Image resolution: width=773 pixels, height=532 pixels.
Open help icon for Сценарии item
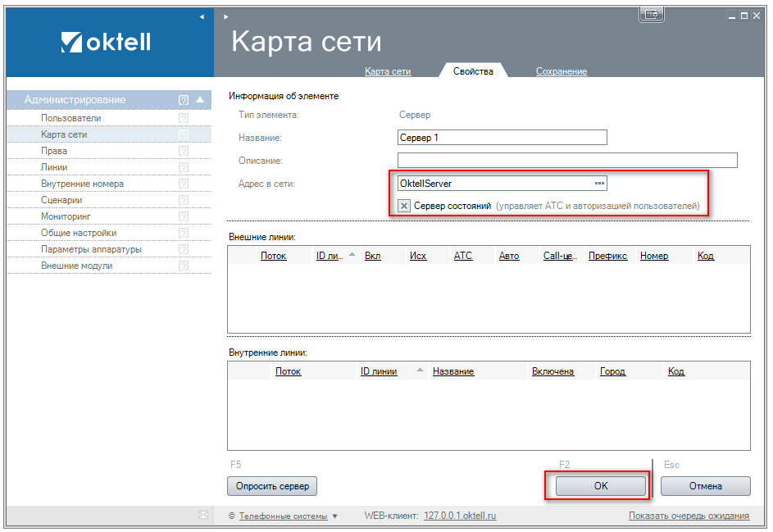pyautogui.click(x=184, y=200)
